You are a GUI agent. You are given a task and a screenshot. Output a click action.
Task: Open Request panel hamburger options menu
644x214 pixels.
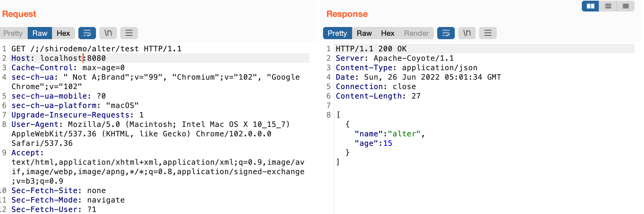point(129,33)
